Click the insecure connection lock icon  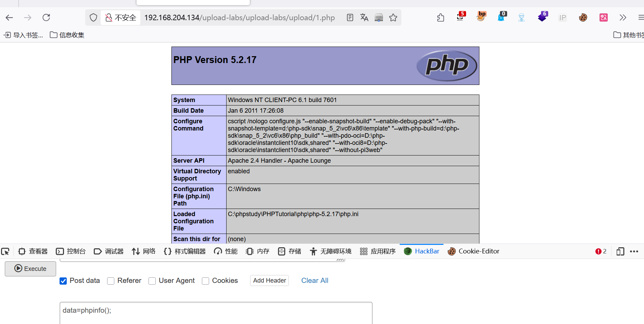(x=108, y=17)
